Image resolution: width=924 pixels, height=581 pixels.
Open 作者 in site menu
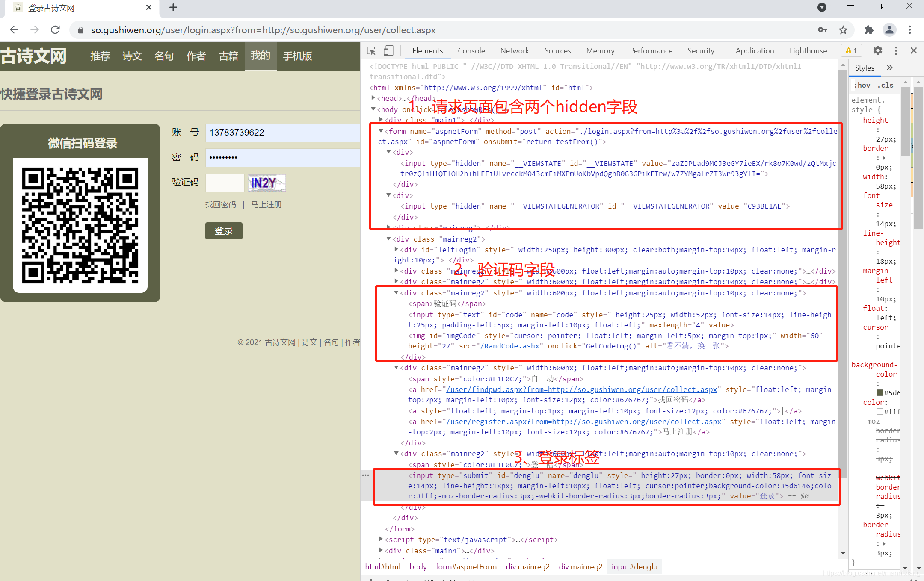[x=196, y=56]
